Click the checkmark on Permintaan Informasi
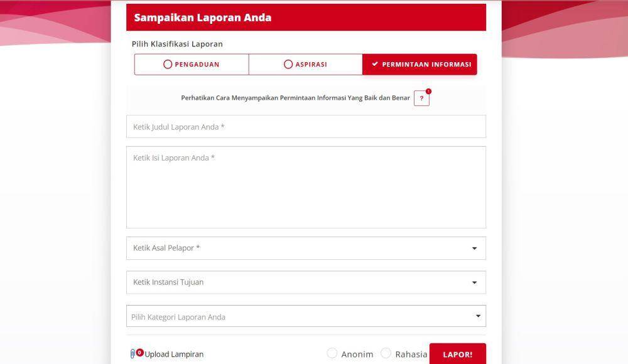This screenshot has height=364, width=628. point(375,64)
